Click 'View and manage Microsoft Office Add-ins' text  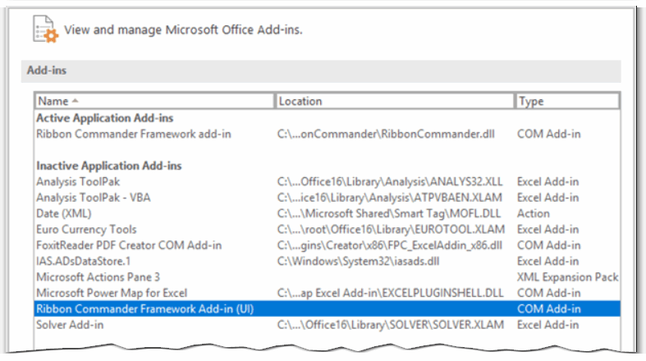pyautogui.click(x=183, y=30)
